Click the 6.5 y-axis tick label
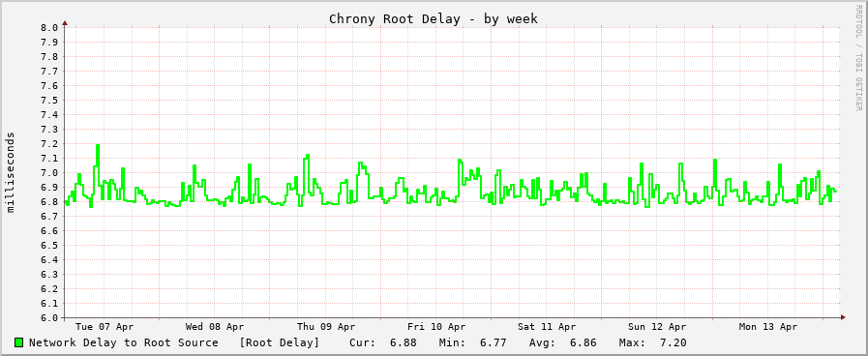 pos(49,246)
